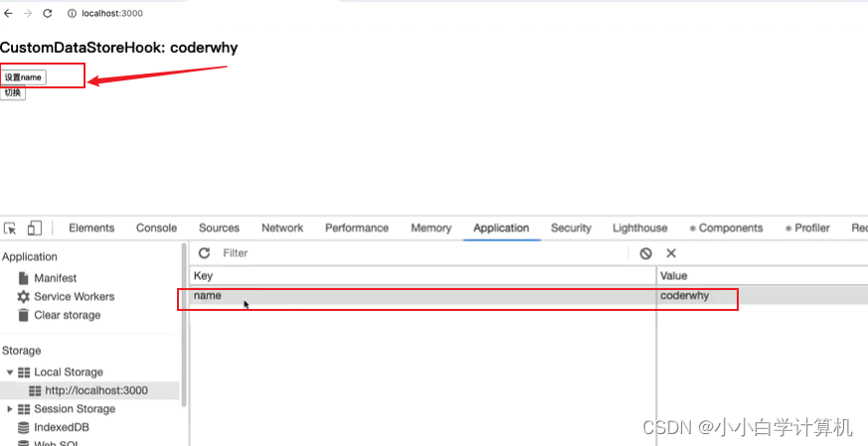The image size is (868, 446).
Task: Open the React Profiler tab
Action: coord(807,228)
